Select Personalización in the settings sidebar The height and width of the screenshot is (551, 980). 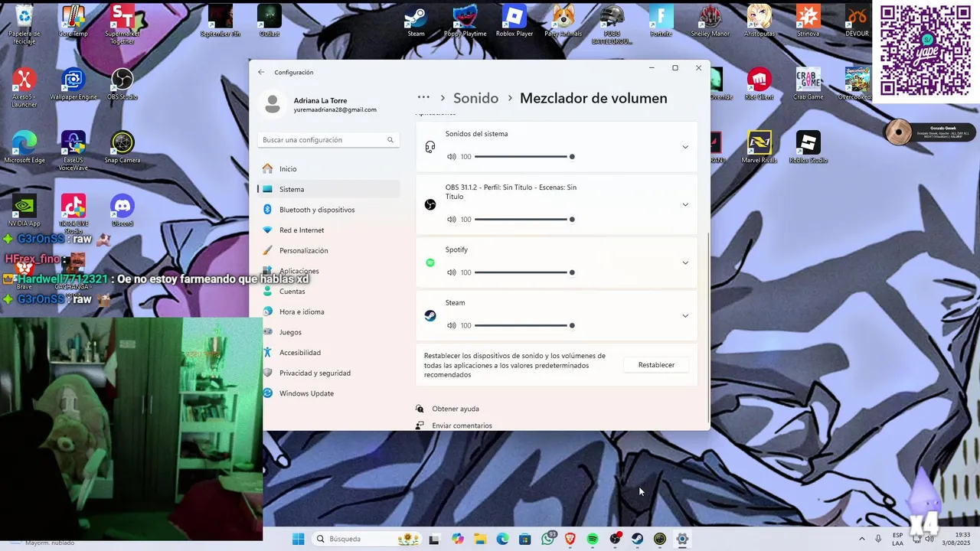coord(328,250)
